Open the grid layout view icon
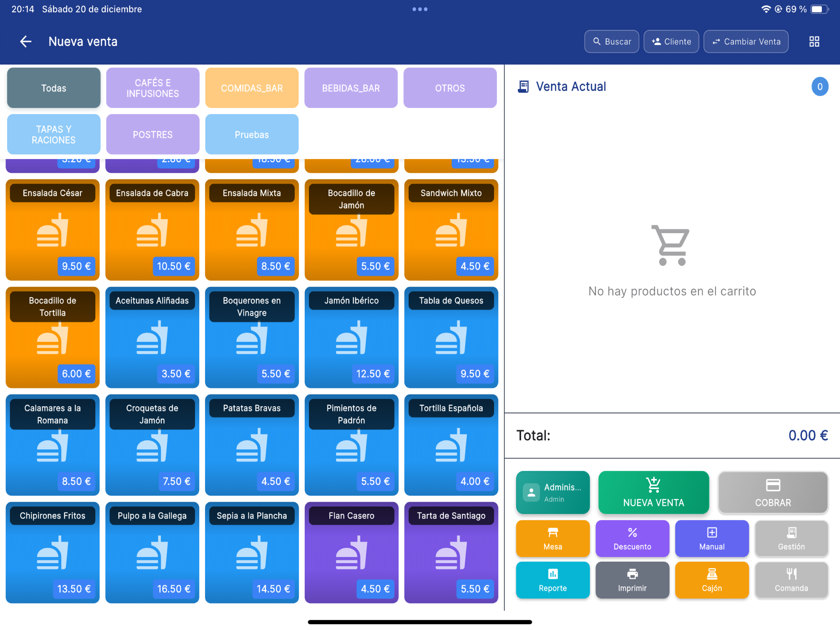The height and width of the screenshot is (630, 840). [x=814, y=42]
